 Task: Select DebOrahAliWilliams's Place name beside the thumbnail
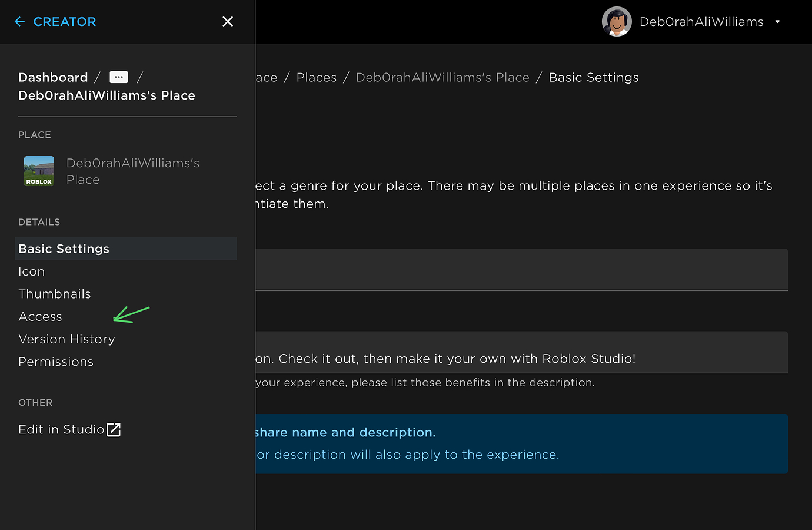click(133, 171)
